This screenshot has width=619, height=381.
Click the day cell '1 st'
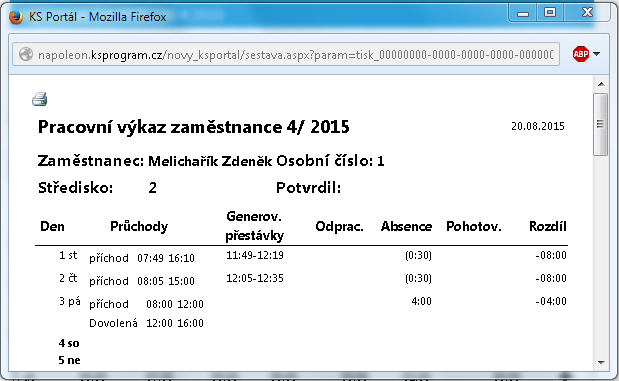click(x=68, y=255)
